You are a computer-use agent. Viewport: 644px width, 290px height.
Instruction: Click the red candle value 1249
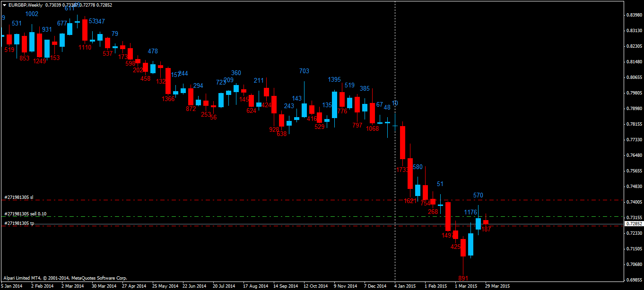(x=40, y=61)
